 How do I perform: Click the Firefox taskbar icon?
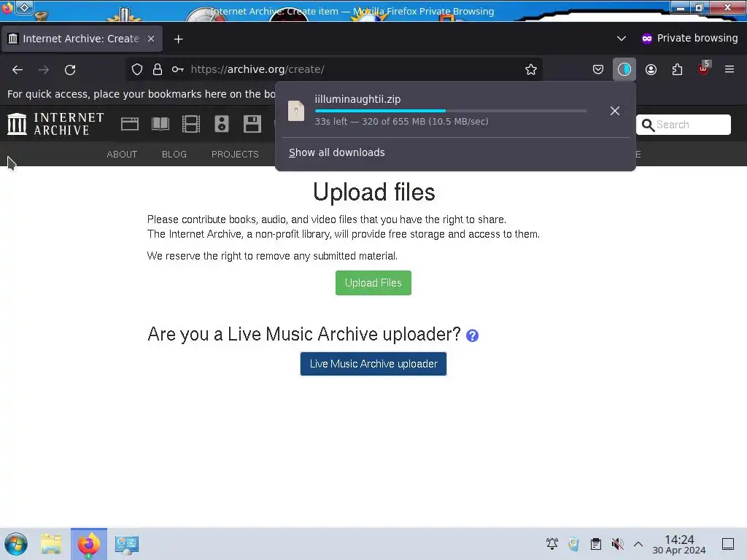point(89,544)
